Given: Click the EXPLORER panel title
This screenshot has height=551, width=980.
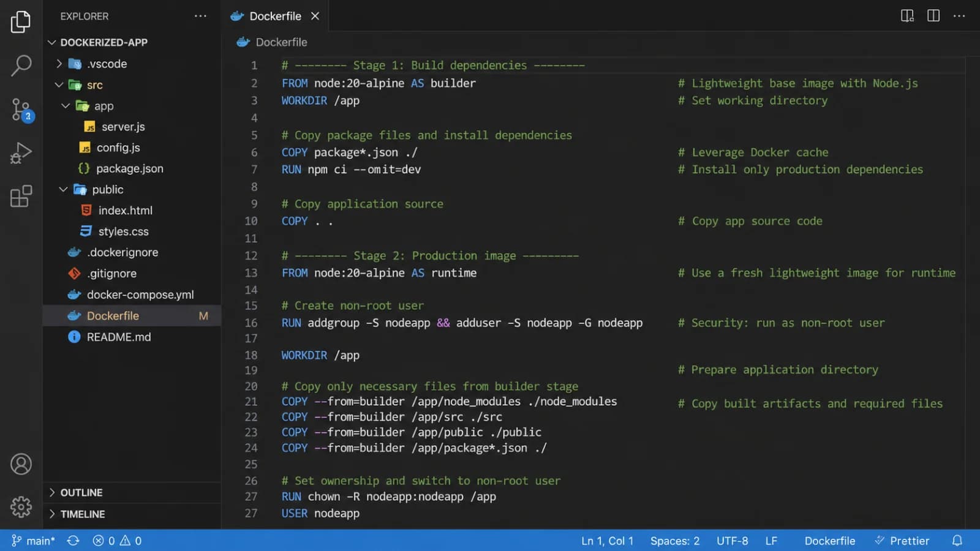Looking at the screenshot, I should (85, 16).
